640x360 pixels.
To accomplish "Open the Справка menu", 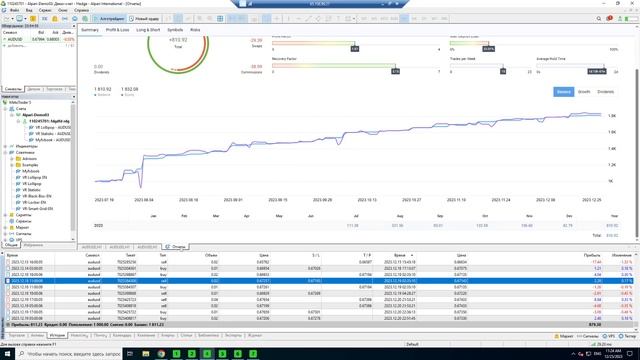I will coord(82,10).
